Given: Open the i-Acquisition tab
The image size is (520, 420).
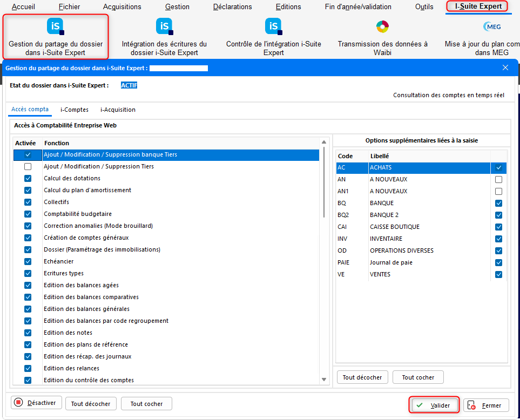Looking at the screenshot, I should pos(118,110).
